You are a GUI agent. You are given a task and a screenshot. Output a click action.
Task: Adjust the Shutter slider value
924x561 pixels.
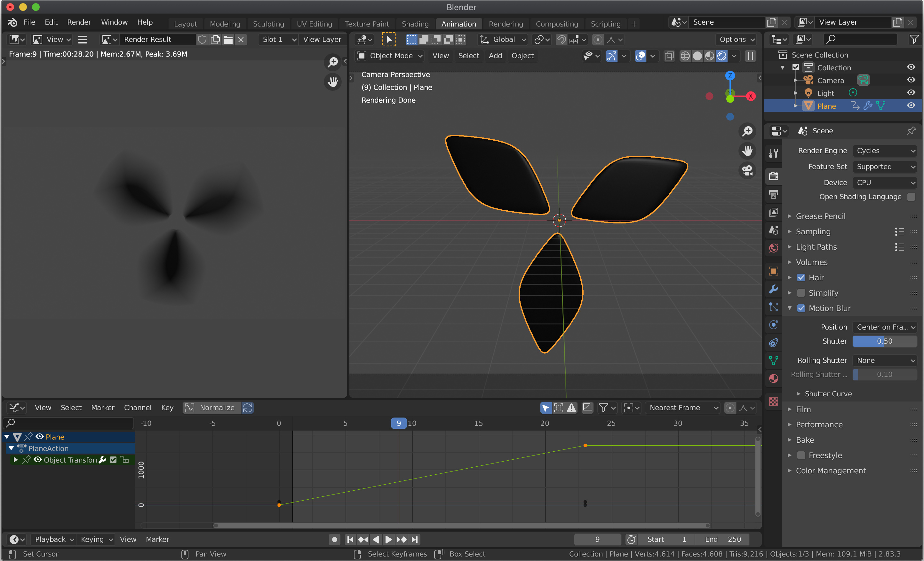click(885, 341)
